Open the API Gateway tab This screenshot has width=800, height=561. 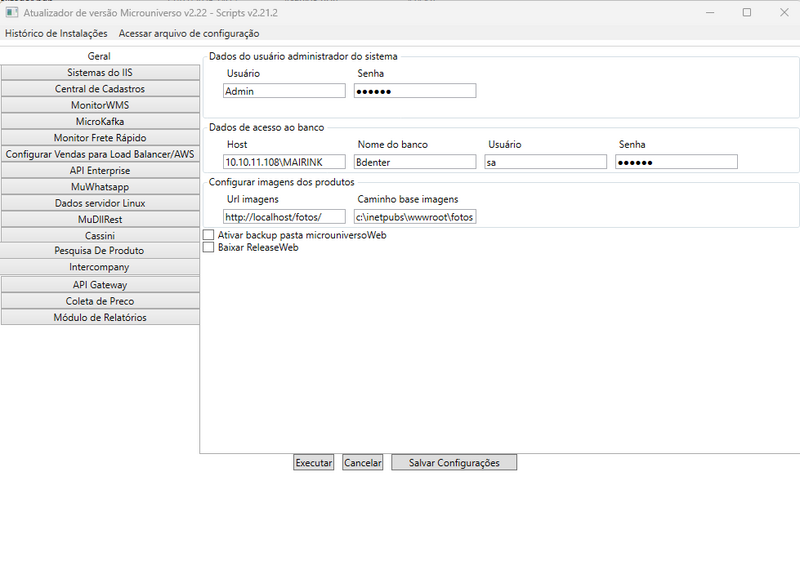[100, 285]
